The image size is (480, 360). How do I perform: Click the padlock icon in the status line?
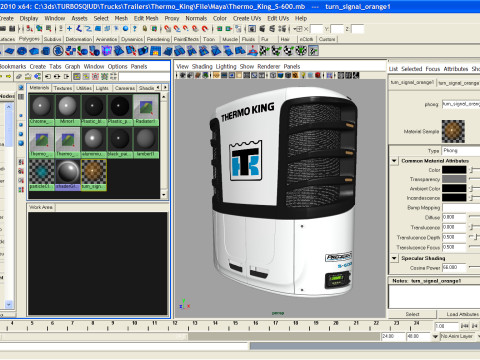pos(145,29)
